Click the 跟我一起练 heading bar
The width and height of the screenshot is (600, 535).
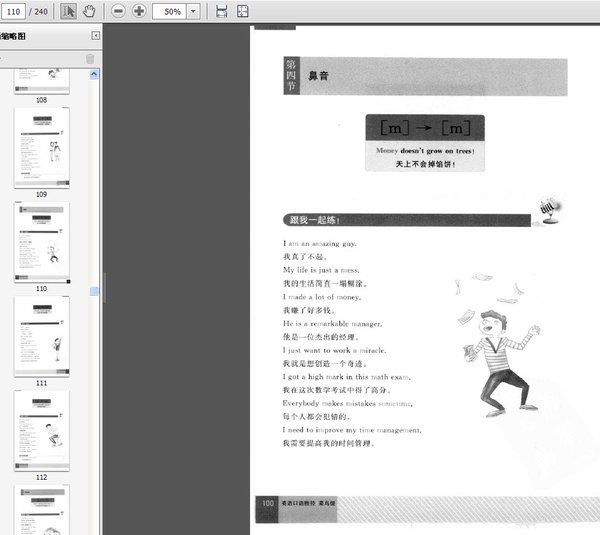[x=407, y=220]
